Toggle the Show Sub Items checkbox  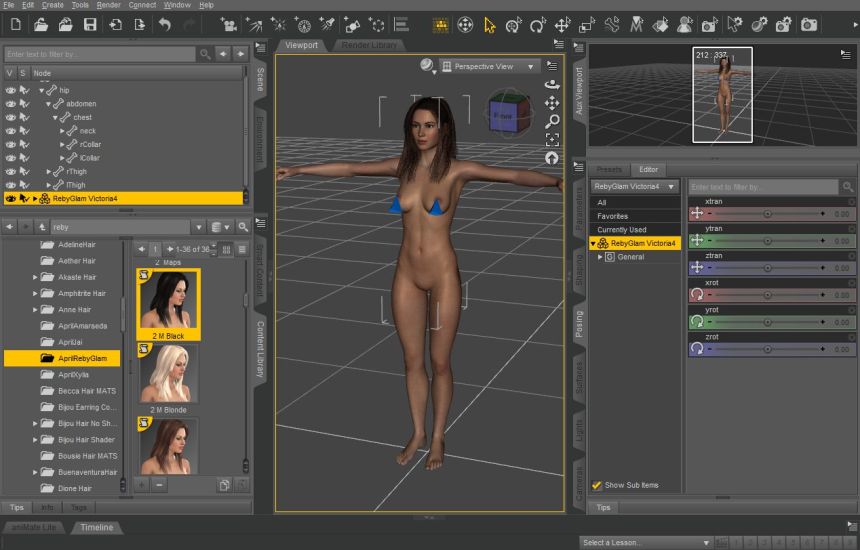click(597, 485)
